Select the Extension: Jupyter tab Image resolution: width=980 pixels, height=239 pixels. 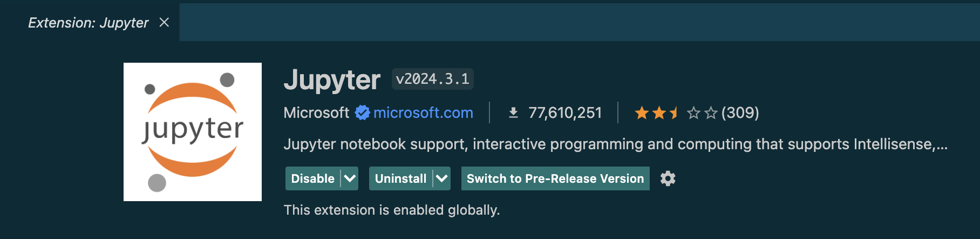click(x=88, y=23)
